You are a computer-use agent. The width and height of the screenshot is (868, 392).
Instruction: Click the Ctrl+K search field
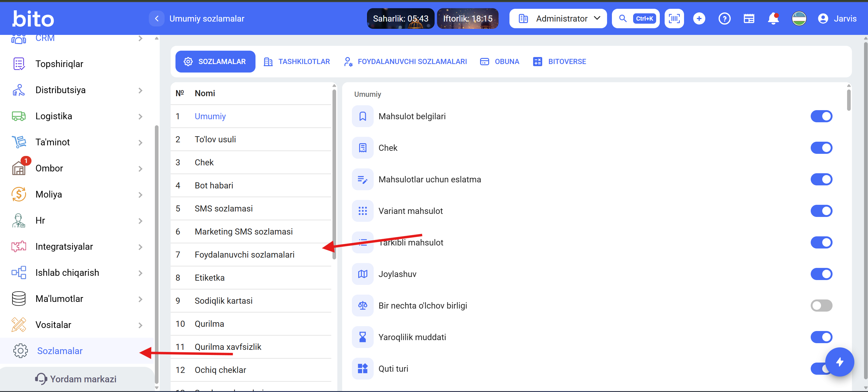click(x=636, y=19)
